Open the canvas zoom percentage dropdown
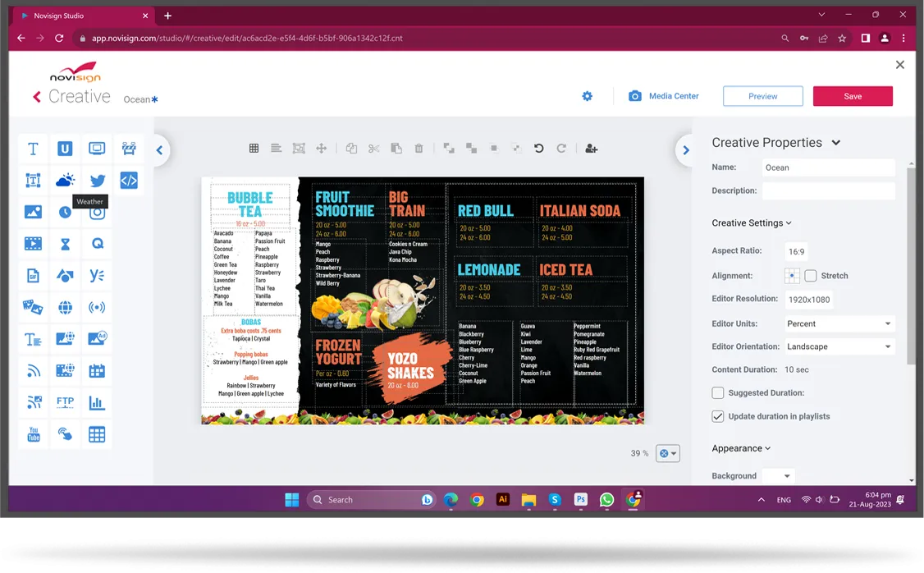The height and width of the screenshot is (573, 924). [667, 452]
